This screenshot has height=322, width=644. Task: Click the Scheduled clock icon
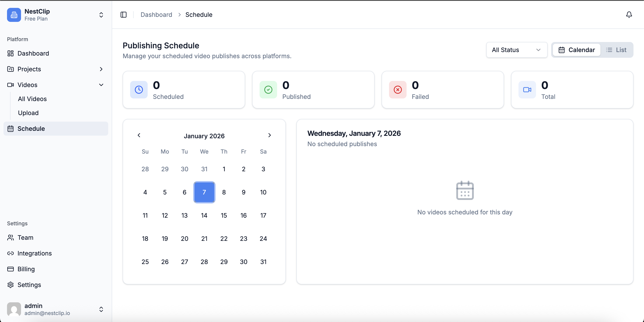point(139,90)
